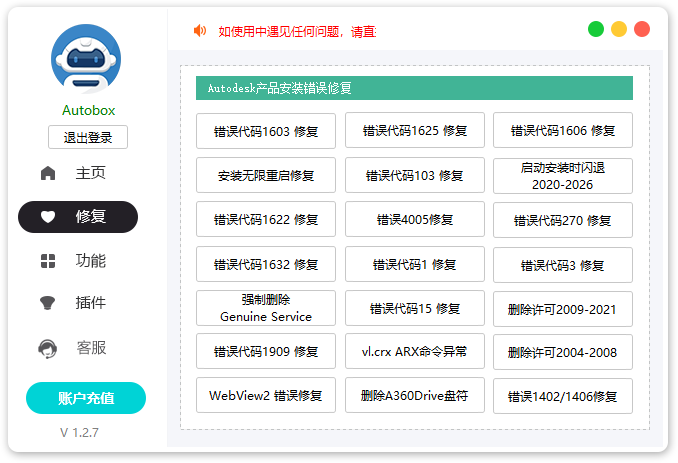Click the orange speaker announcement icon
The height and width of the screenshot is (463, 678).
coord(200,30)
